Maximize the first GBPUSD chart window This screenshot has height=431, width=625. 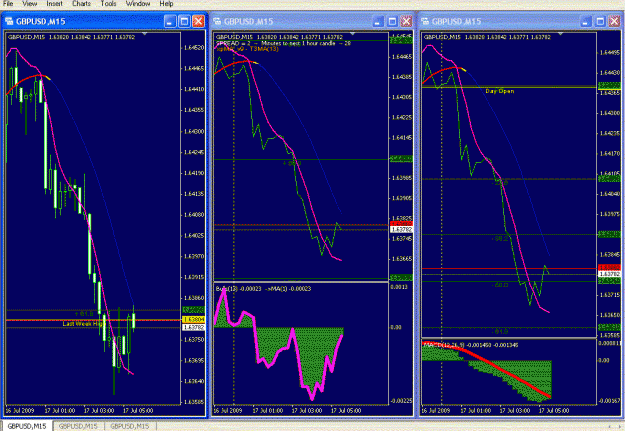[x=184, y=21]
